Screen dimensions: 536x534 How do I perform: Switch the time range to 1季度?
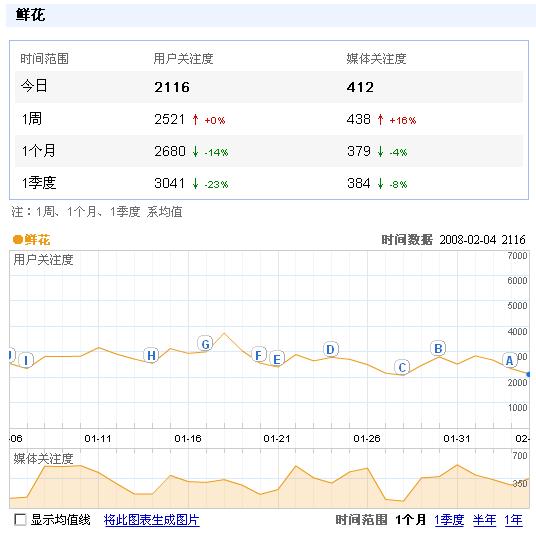(x=449, y=520)
